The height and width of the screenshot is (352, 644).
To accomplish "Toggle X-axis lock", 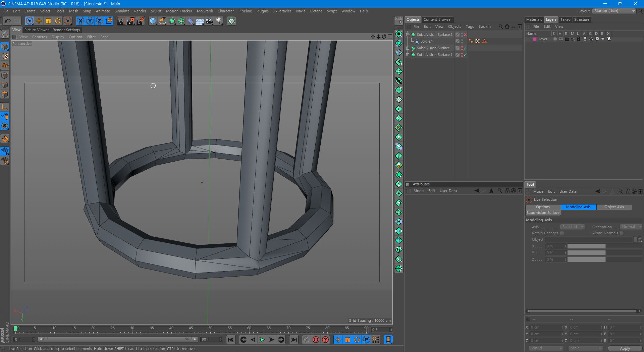I will pos(80,21).
